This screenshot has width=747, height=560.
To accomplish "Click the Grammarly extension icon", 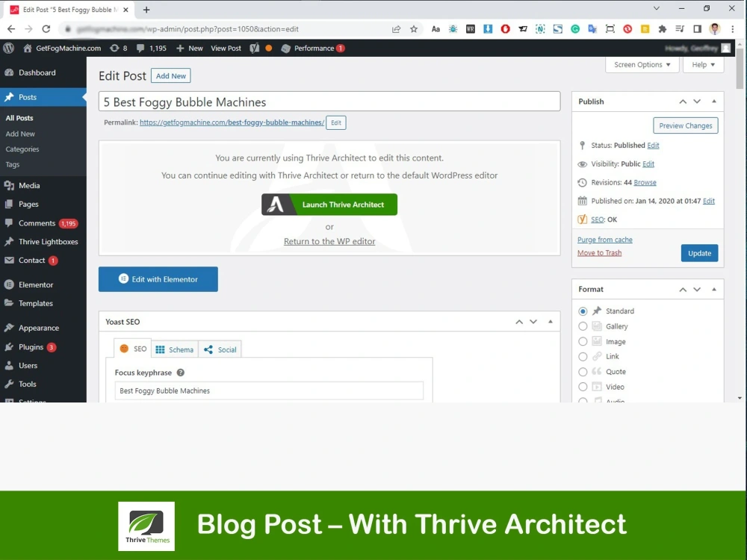I will [575, 29].
